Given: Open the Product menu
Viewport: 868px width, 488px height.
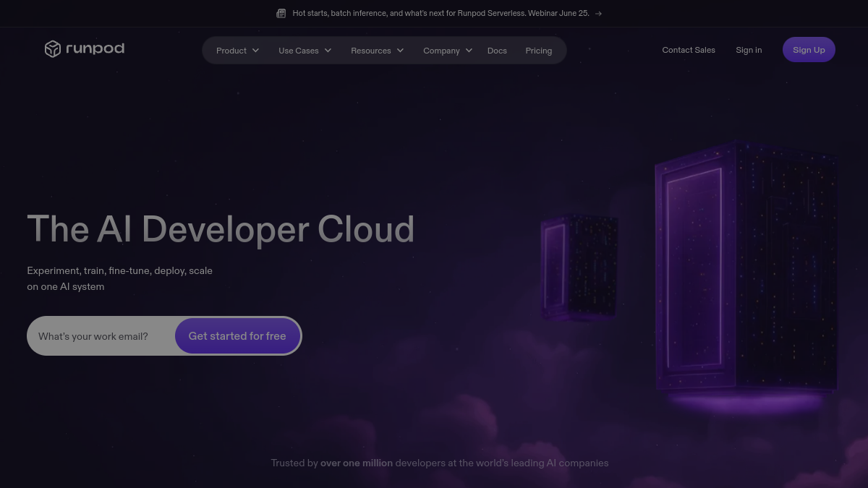Looking at the screenshot, I should point(231,51).
